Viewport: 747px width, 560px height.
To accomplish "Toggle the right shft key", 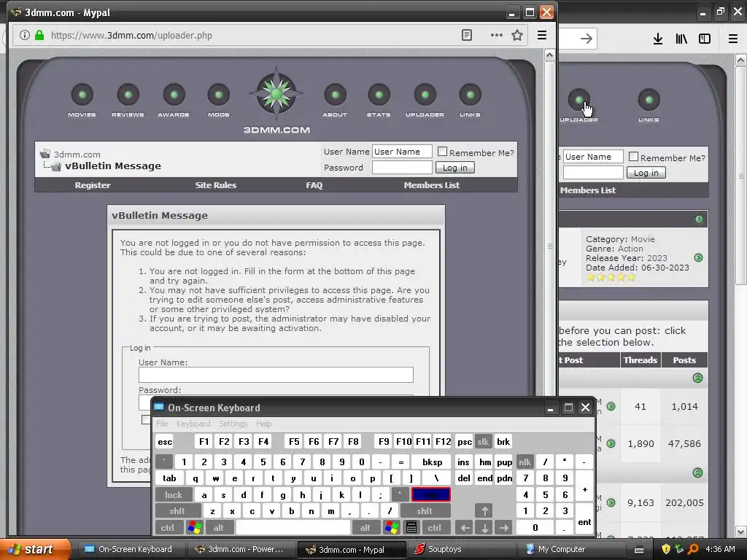I will point(425,511).
